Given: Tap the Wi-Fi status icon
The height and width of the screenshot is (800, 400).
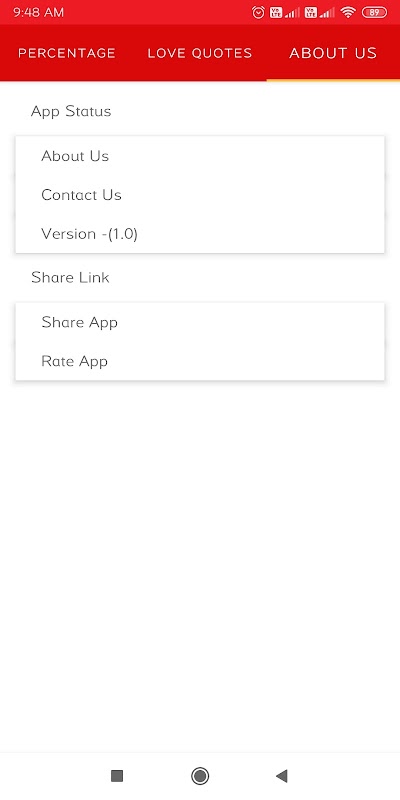Looking at the screenshot, I should [x=348, y=13].
